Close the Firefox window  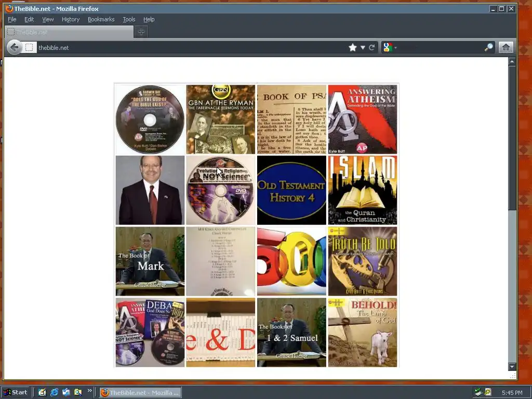pos(511,9)
